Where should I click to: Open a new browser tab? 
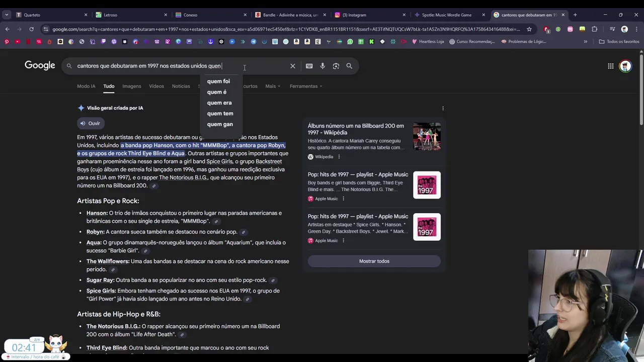point(575,15)
